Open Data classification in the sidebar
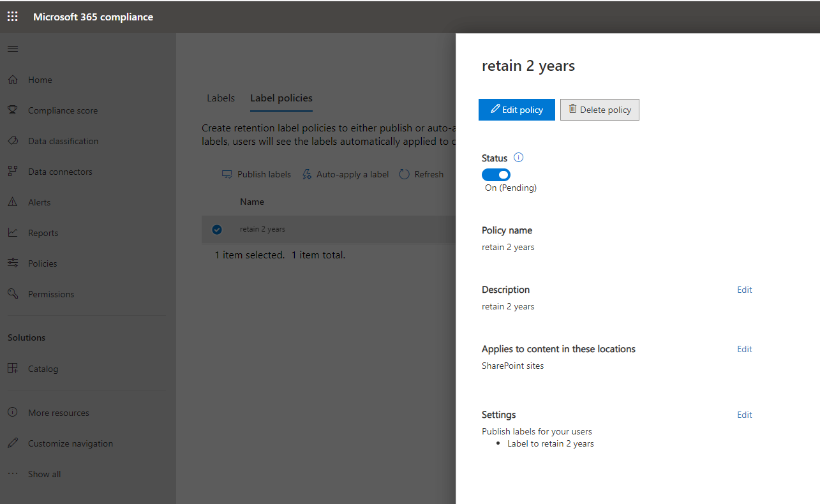This screenshot has height=504, width=820. point(63,141)
